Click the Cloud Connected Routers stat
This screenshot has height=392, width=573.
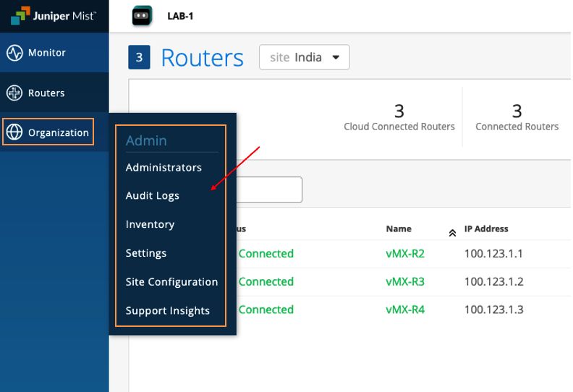tap(399, 118)
